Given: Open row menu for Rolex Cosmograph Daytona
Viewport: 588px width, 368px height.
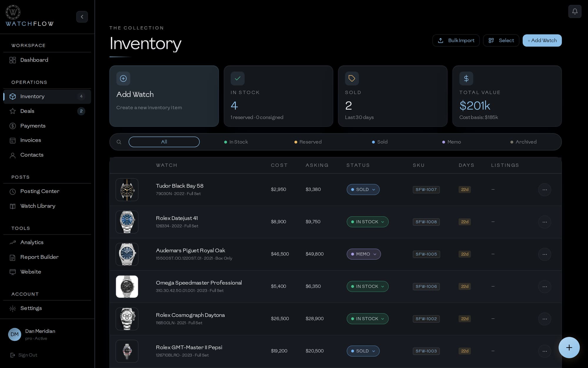Looking at the screenshot, I should [x=545, y=319].
